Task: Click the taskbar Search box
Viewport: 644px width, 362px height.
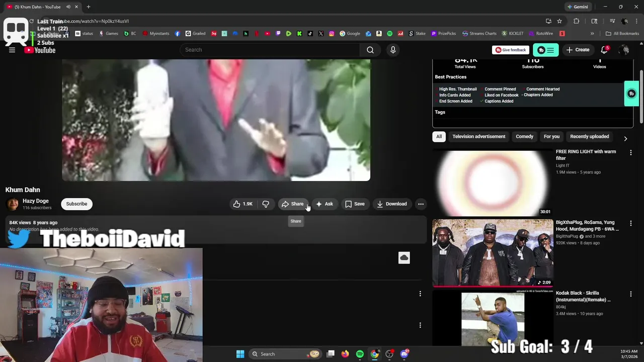Action: (x=285, y=354)
